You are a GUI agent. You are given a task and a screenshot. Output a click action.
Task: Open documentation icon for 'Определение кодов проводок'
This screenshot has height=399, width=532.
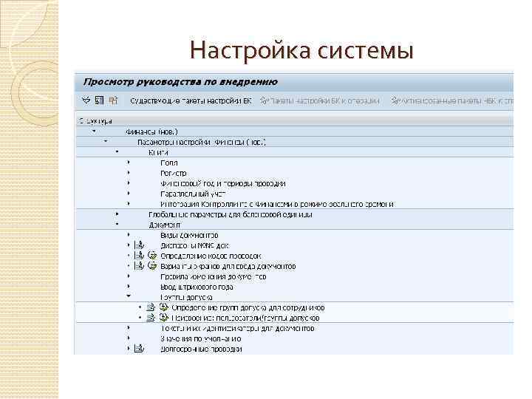click(139, 256)
